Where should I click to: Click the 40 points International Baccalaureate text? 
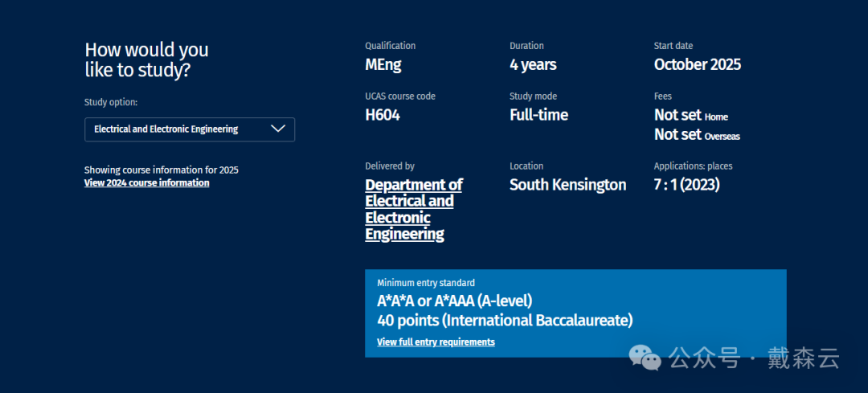pos(505,321)
